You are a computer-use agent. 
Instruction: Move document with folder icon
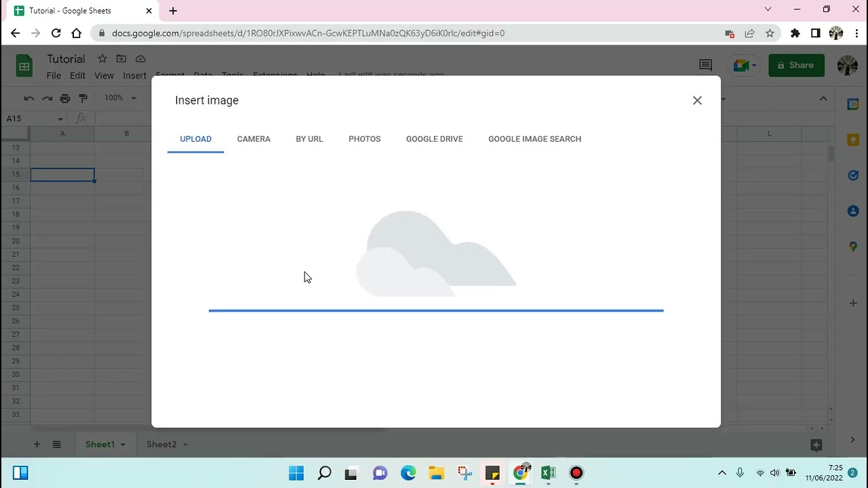(x=121, y=59)
